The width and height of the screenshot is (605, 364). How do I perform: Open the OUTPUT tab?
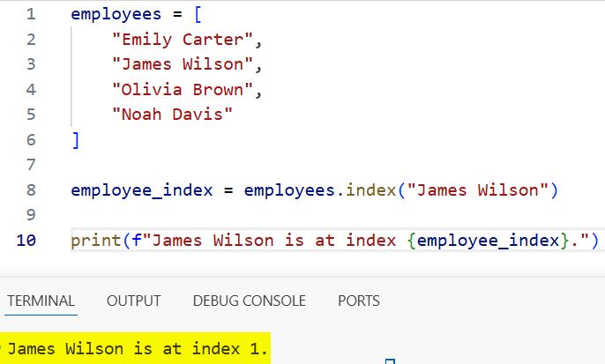pos(133,301)
